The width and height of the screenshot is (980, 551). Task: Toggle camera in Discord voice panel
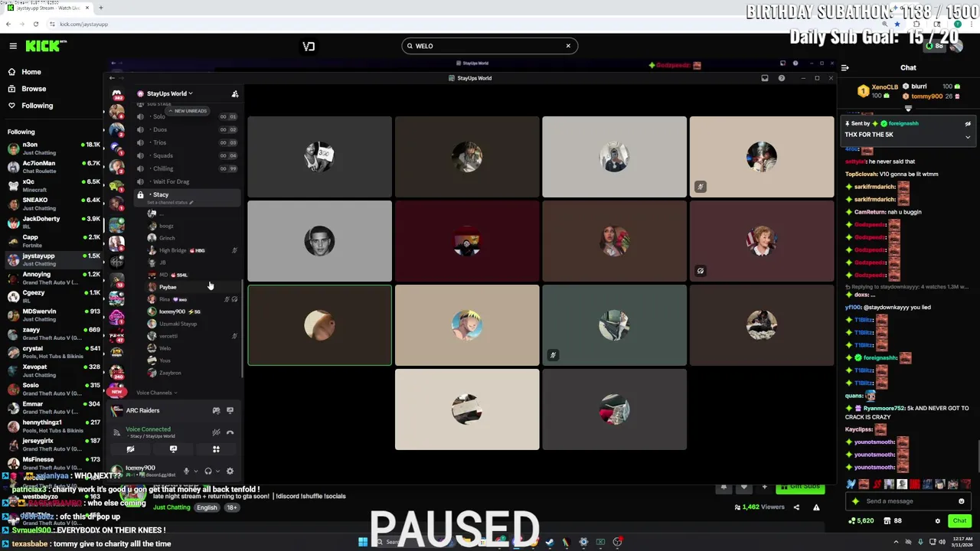tap(130, 449)
